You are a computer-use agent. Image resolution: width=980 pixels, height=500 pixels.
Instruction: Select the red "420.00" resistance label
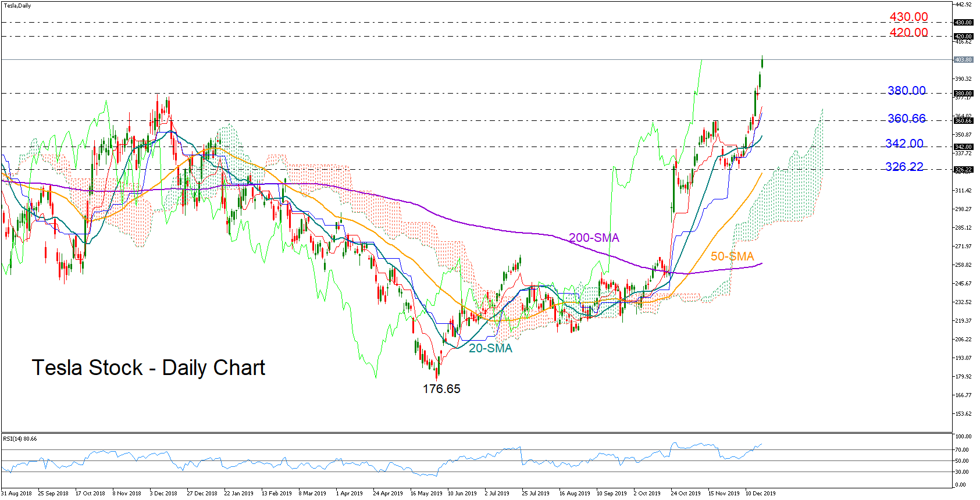908,32
